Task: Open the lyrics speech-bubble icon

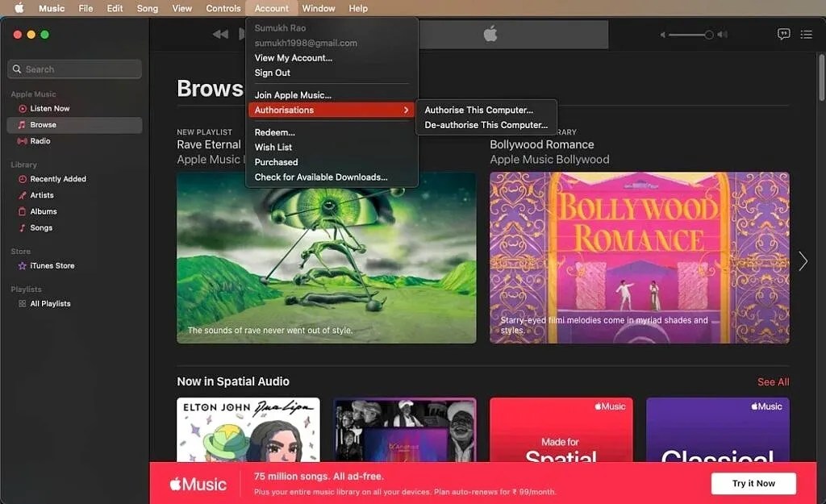Action: tap(783, 34)
